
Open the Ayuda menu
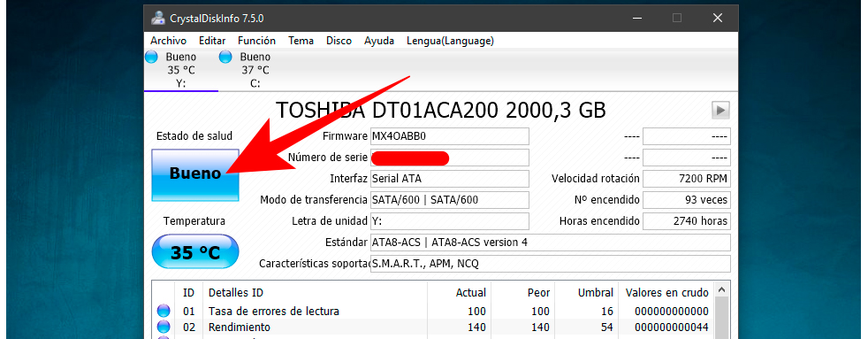379,41
